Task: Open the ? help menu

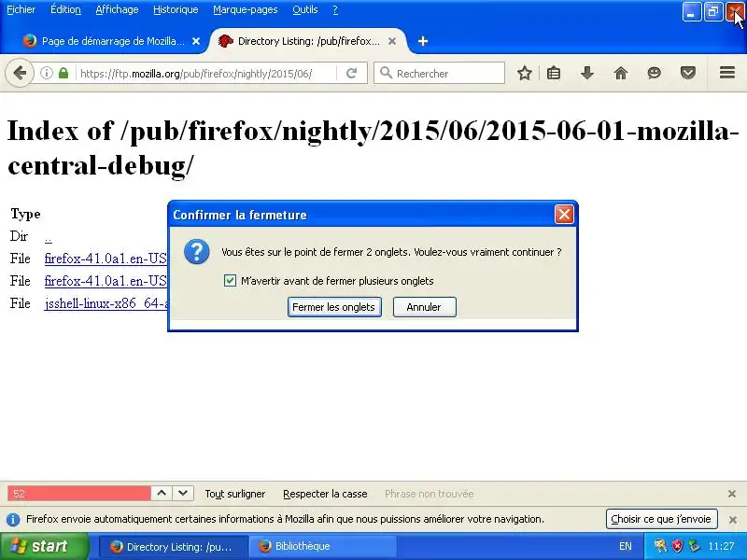Action: [335, 9]
